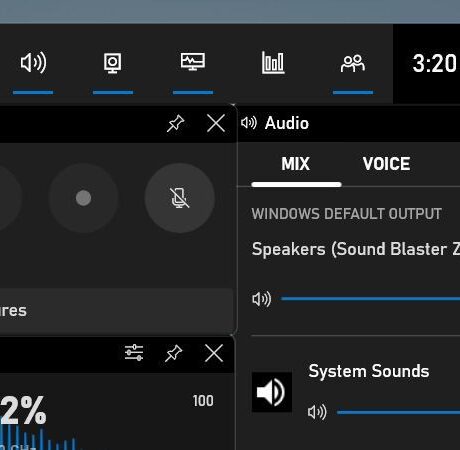
Task: Start recording with the record button
Action: (x=83, y=198)
